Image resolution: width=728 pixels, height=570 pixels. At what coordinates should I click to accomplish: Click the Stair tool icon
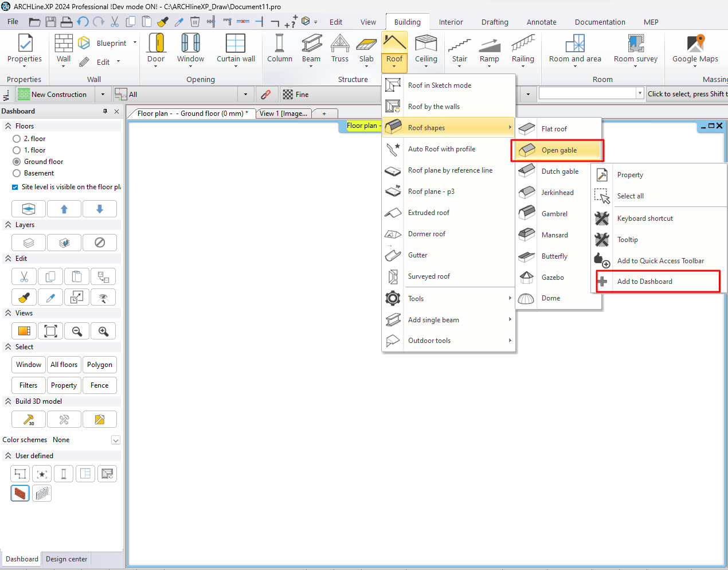[459, 44]
